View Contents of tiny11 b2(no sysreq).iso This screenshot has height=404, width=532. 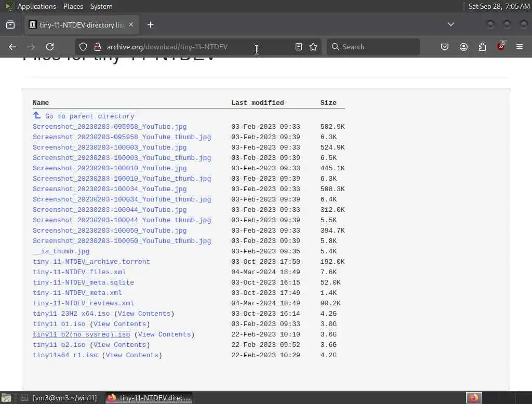(164, 334)
